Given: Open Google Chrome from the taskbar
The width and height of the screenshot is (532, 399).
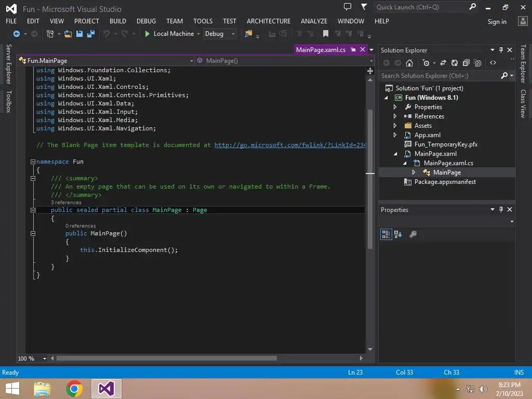Looking at the screenshot, I should (x=74, y=389).
